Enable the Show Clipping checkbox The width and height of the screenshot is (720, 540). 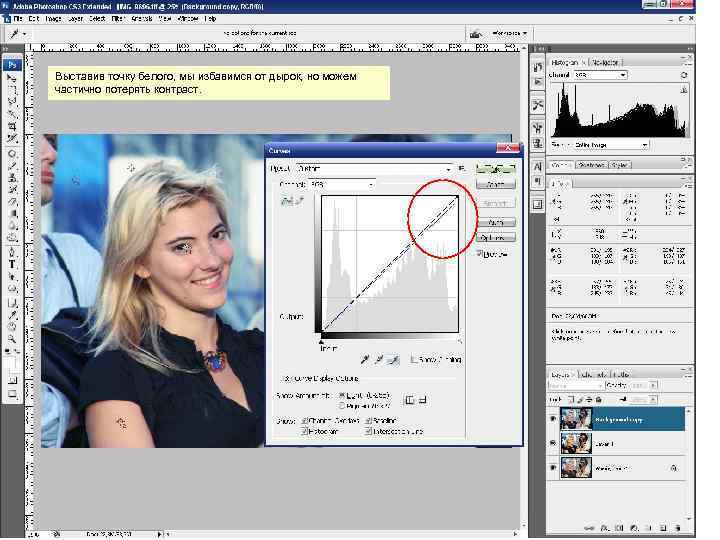coord(413,360)
